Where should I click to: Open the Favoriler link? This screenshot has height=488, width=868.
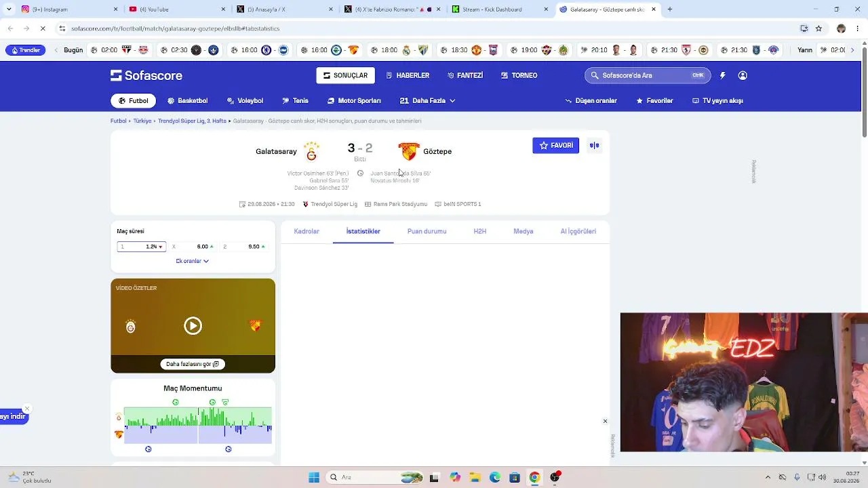point(654,101)
